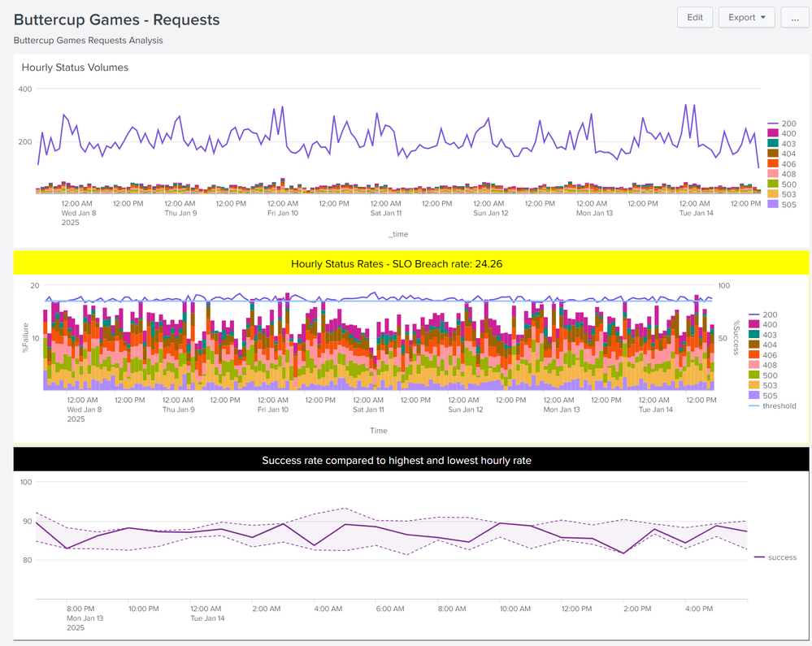Open the Export dropdown
The height and width of the screenshot is (646, 812).
pyautogui.click(x=745, y=17)
